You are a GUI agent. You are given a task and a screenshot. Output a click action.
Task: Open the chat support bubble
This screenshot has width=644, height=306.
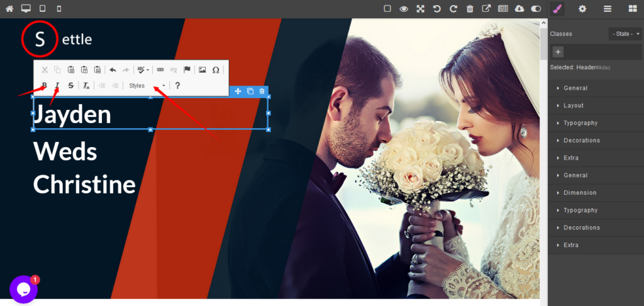pos(24,289)
